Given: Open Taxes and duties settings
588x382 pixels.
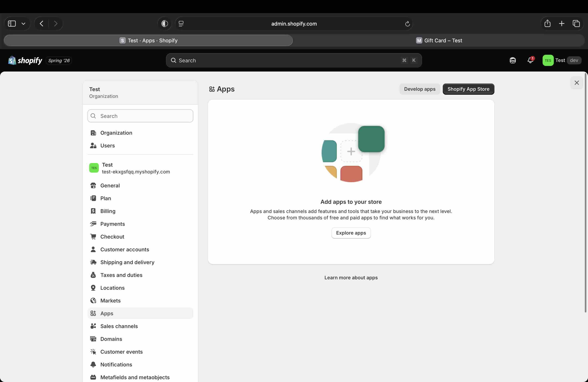Looking at the screenshot, I should [x=140, y=275].
